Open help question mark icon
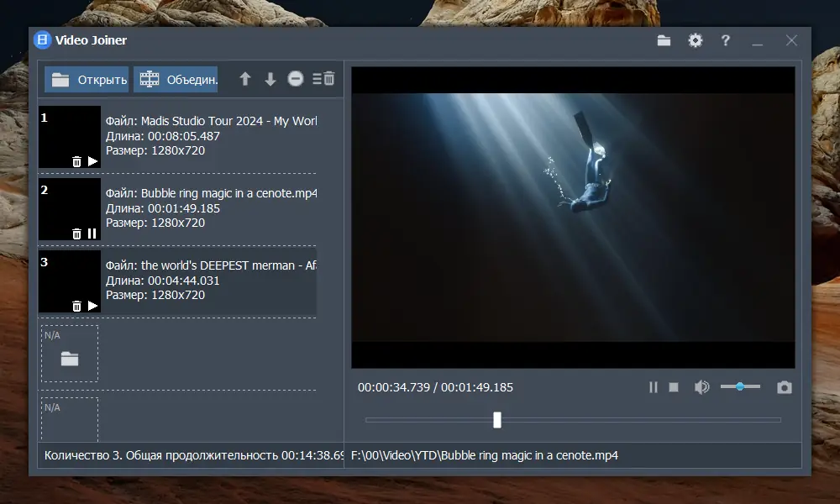 tap(726, 40)
